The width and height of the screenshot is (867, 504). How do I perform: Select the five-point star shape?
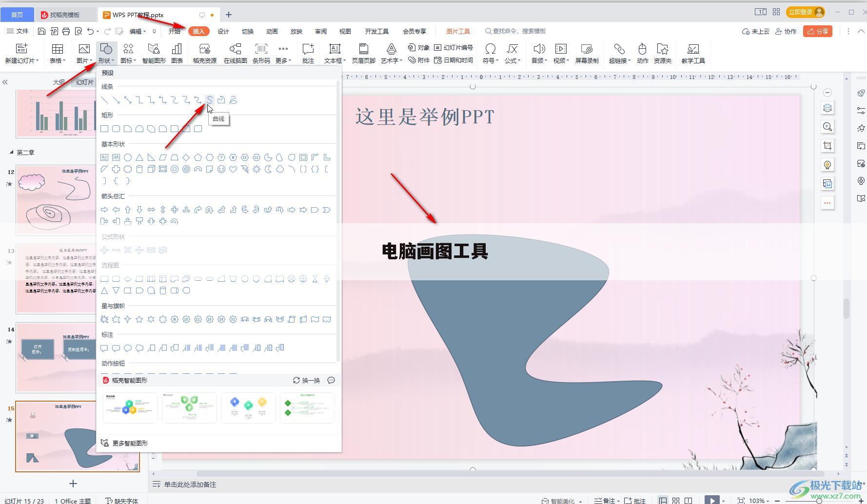coord(139,319)
